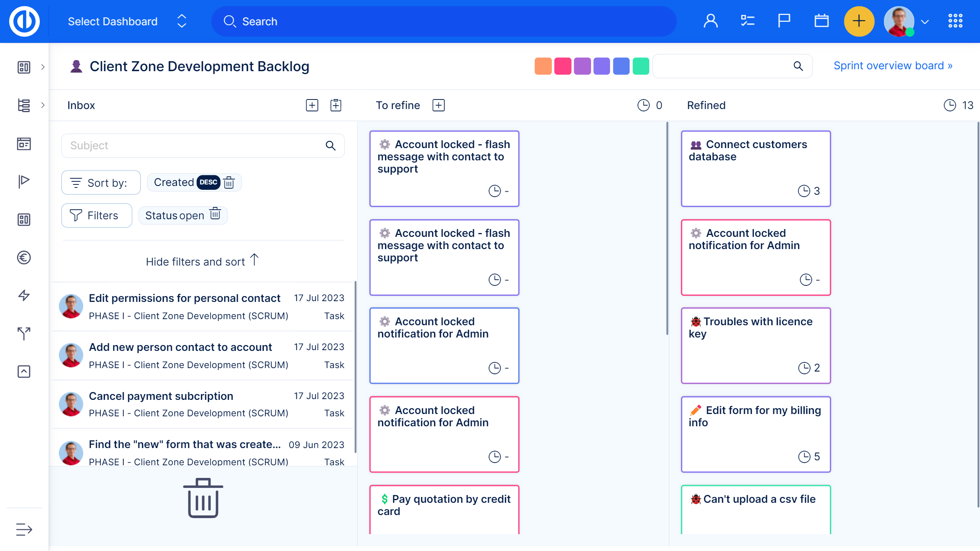
Task: Open the apps grid menu icon
Action: point(955,21)
